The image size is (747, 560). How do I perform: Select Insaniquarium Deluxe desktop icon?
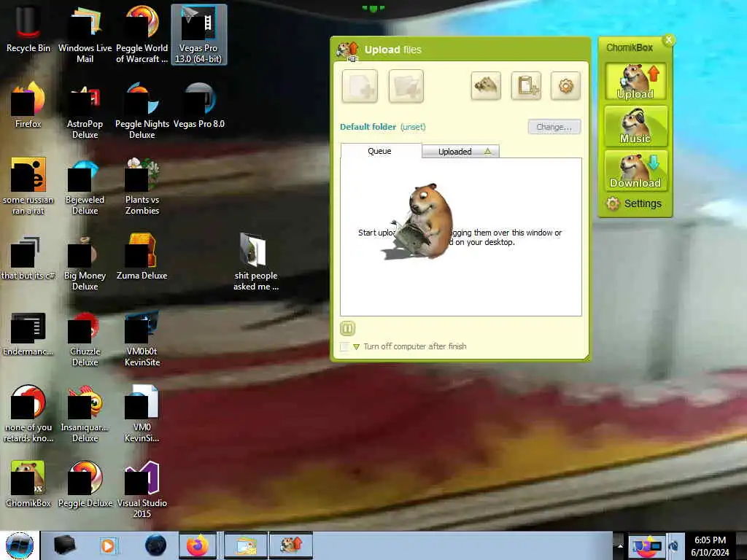(85, 414)
